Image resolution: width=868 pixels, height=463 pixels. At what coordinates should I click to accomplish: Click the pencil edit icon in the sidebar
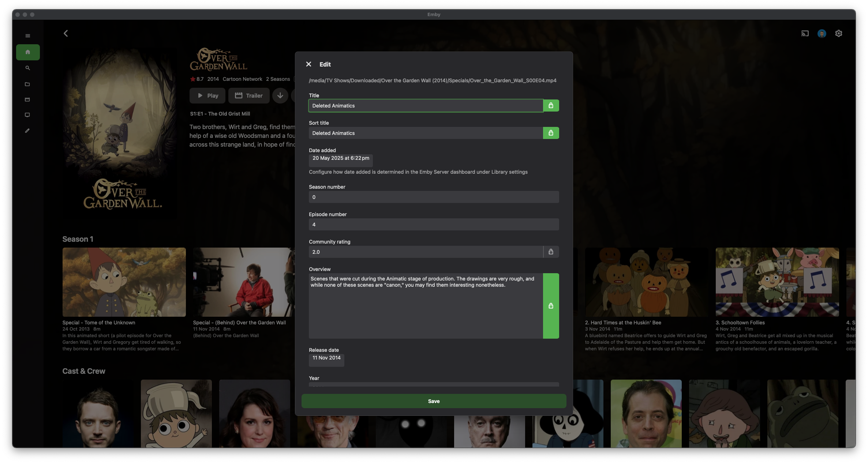27,131
